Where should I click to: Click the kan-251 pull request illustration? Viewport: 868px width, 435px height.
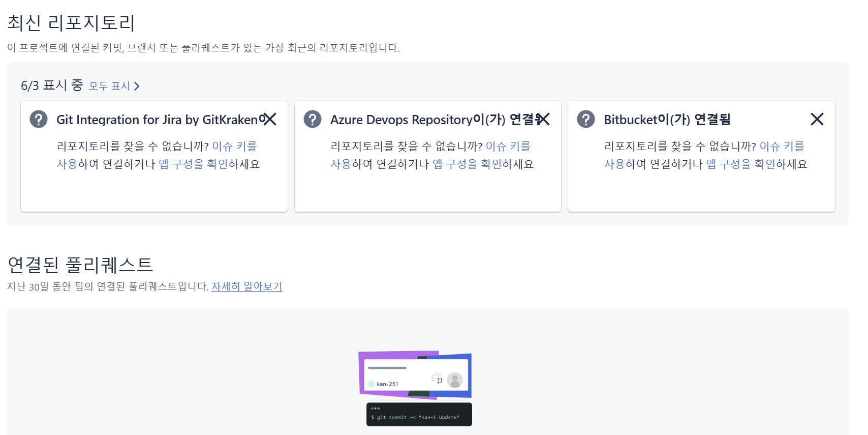(415, 375)
